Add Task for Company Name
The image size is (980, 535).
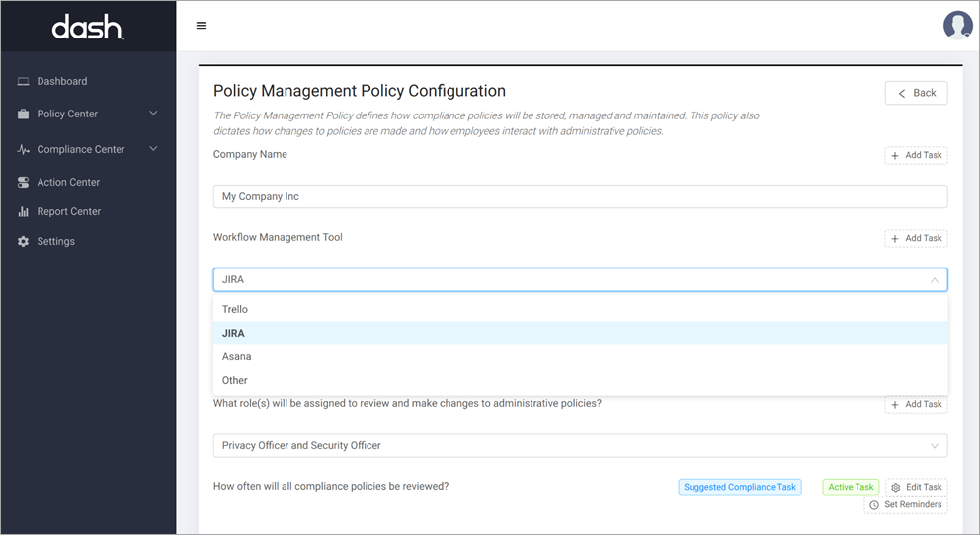coord(916,155)
